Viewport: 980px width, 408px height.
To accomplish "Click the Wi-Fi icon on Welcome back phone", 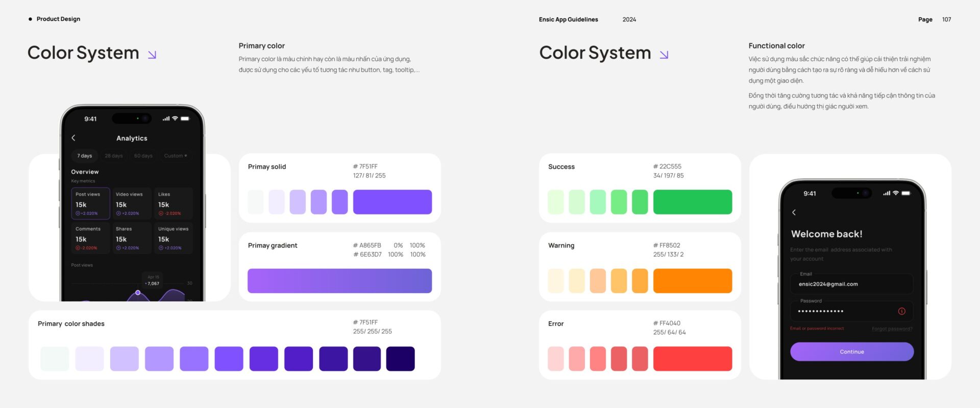I will (896, 193).
